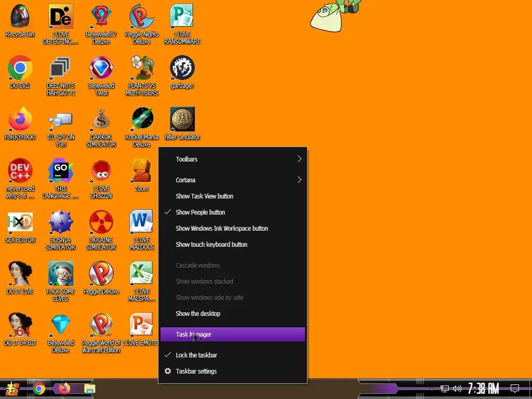
Task: Uncheck Show People button
Action: [x=233, y=212]
